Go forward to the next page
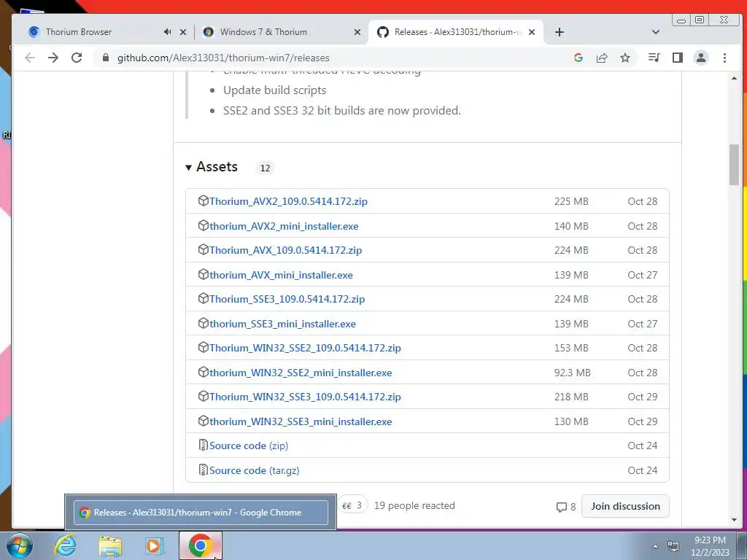 point(53,58)
